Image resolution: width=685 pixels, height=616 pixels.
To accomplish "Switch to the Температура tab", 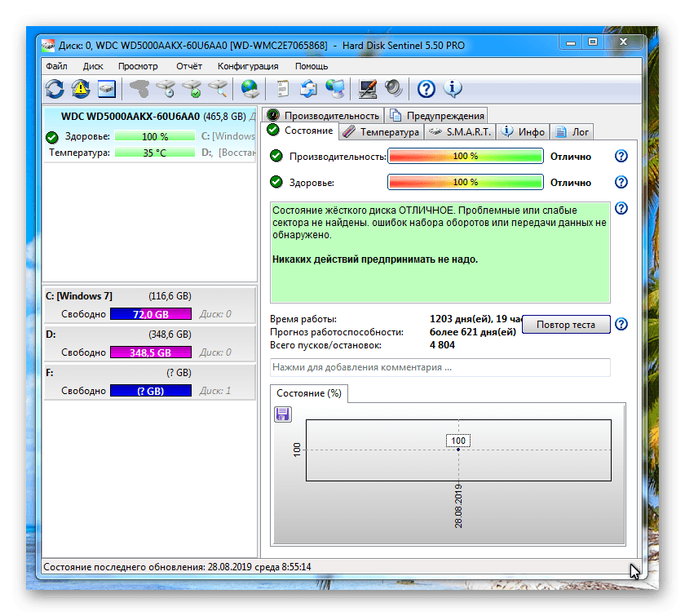I will [x=381, y=131].
